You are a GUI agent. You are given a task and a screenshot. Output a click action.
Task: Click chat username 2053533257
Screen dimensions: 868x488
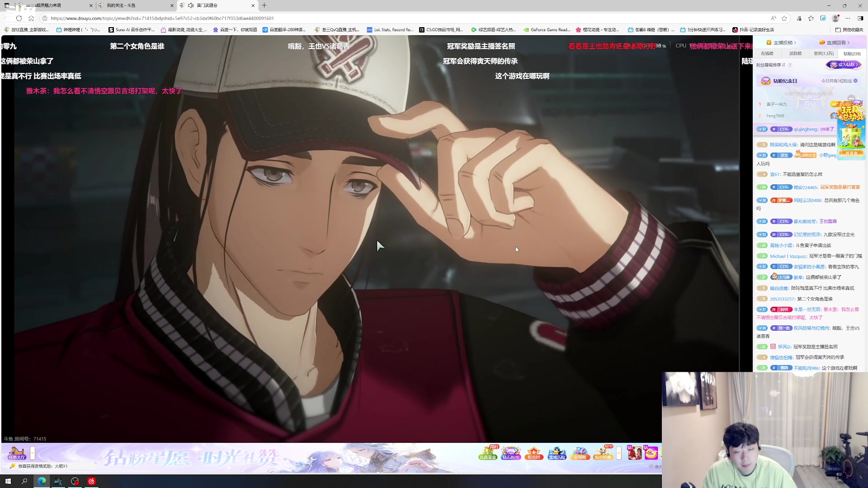[x=782, y=299]
